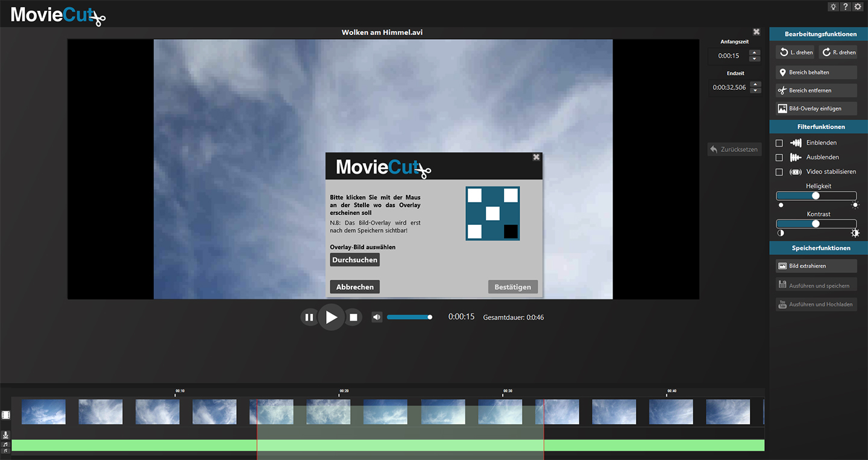Enable the Einblenden fade-in checkbox
Viewport: 868px width, 460px height.
point(779,143)
